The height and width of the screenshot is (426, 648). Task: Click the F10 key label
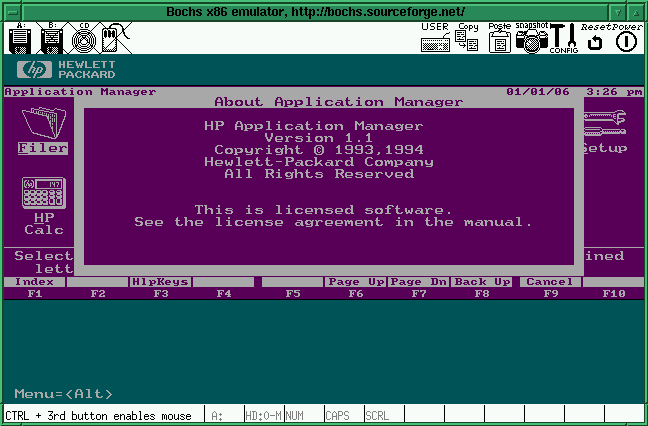click(x=614, y=294)
